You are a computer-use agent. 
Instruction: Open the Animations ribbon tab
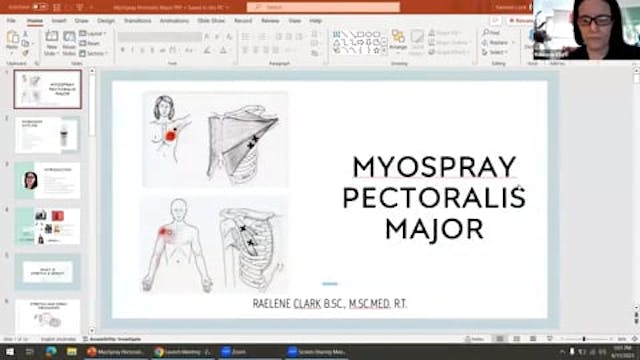[174, 20]
